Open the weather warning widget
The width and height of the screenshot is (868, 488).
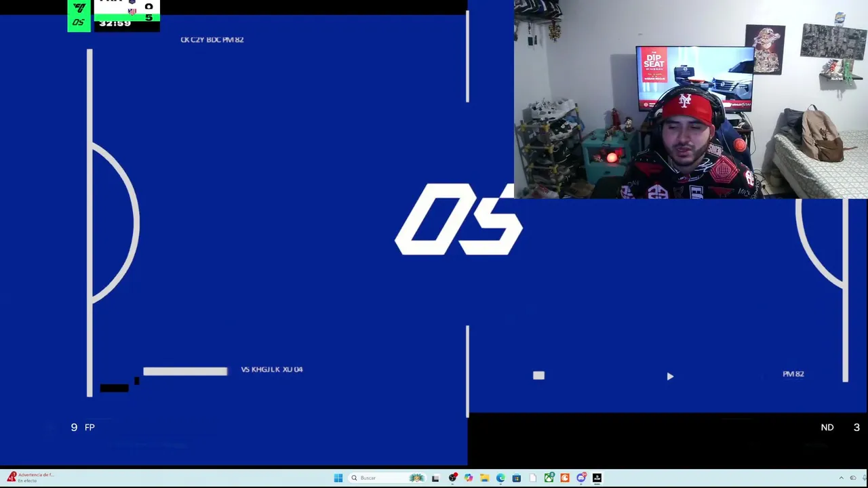tap(30, 477)
